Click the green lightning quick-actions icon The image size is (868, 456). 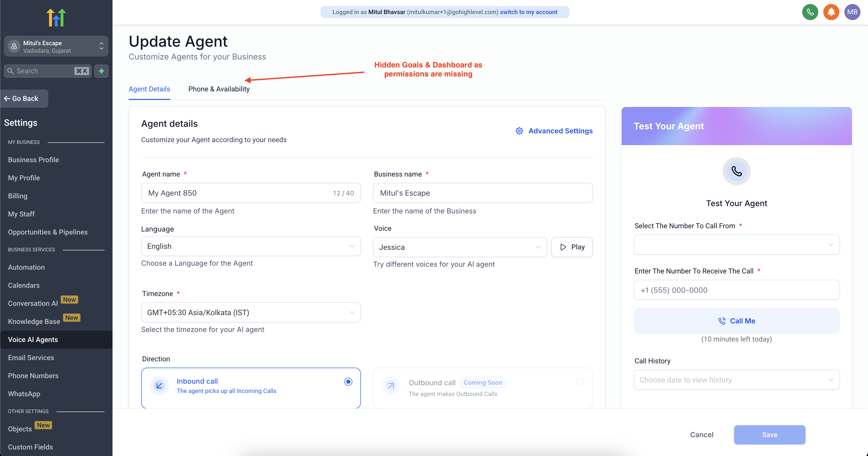pos(101,71)
